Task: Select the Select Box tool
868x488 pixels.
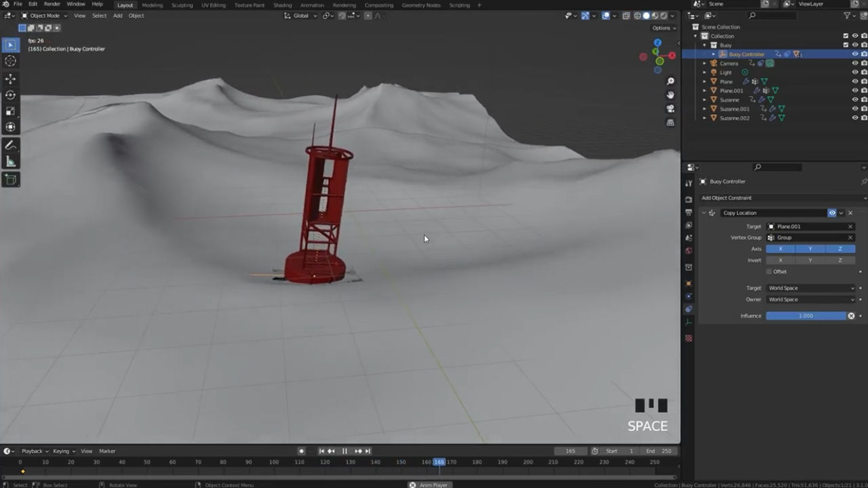Action: tap(10, 45)
